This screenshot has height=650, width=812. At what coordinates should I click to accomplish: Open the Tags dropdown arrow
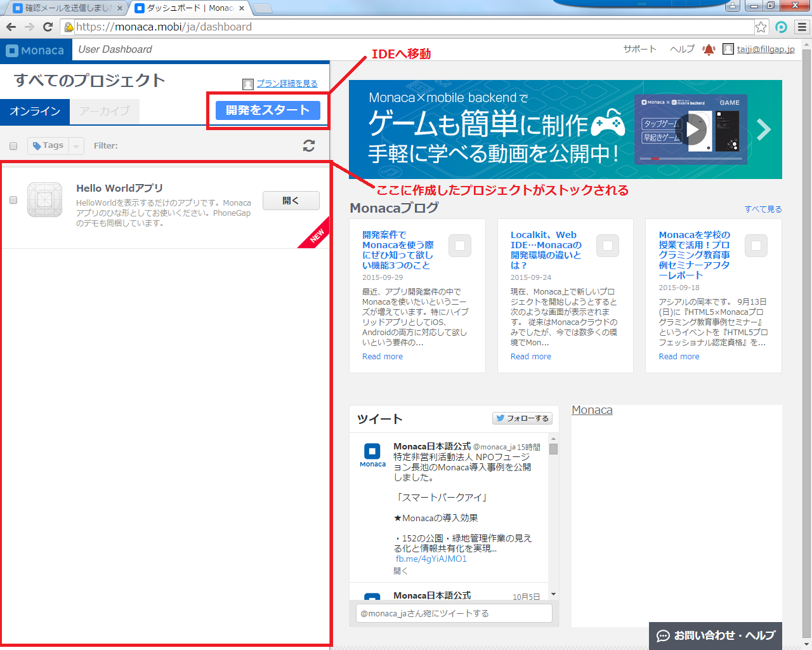76,146
